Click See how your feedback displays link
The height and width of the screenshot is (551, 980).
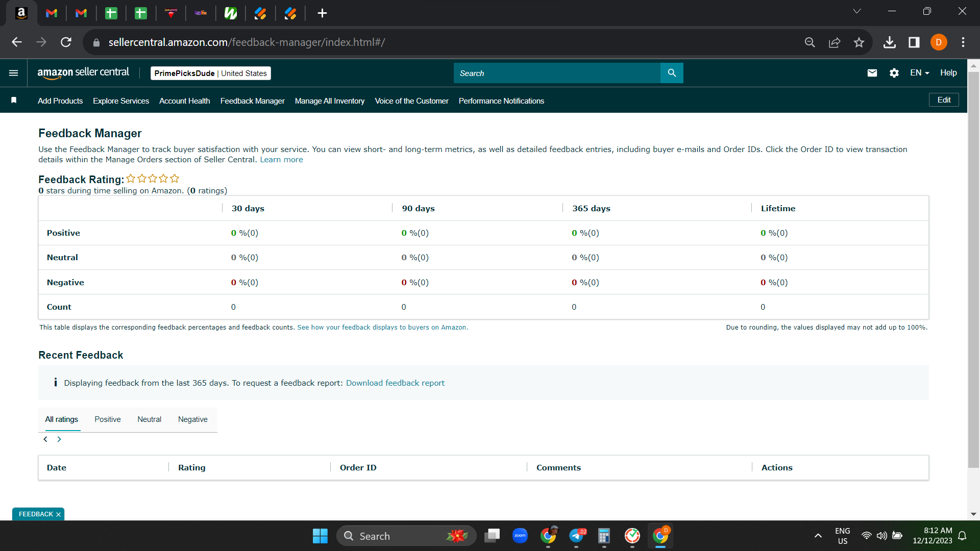[382, 328]
